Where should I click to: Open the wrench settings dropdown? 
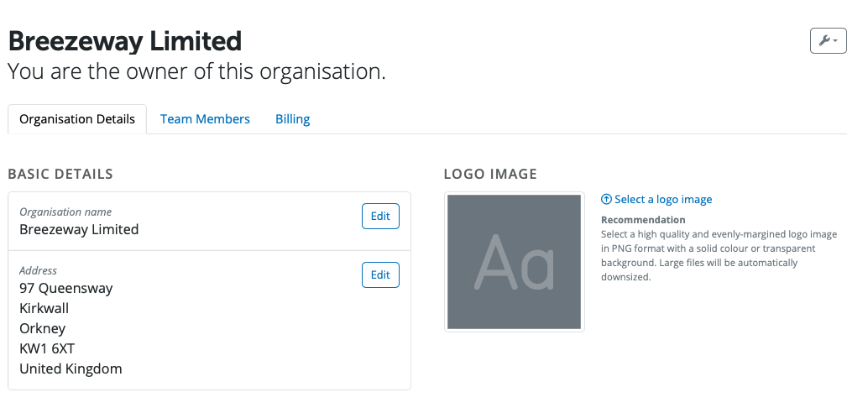(x=828, y=40)
